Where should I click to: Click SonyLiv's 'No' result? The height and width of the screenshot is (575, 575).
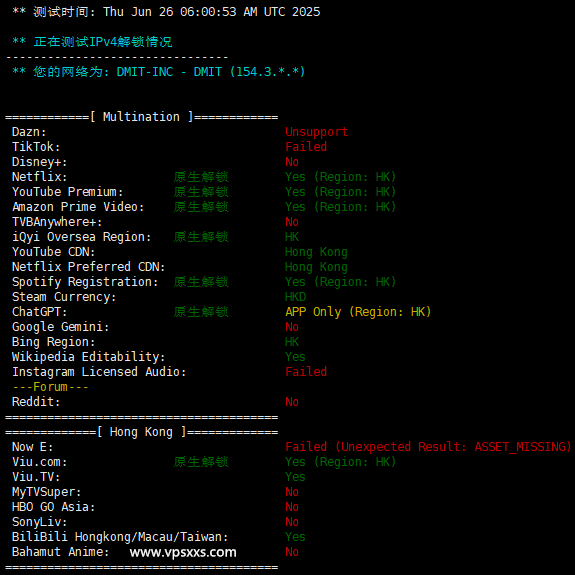292,522
